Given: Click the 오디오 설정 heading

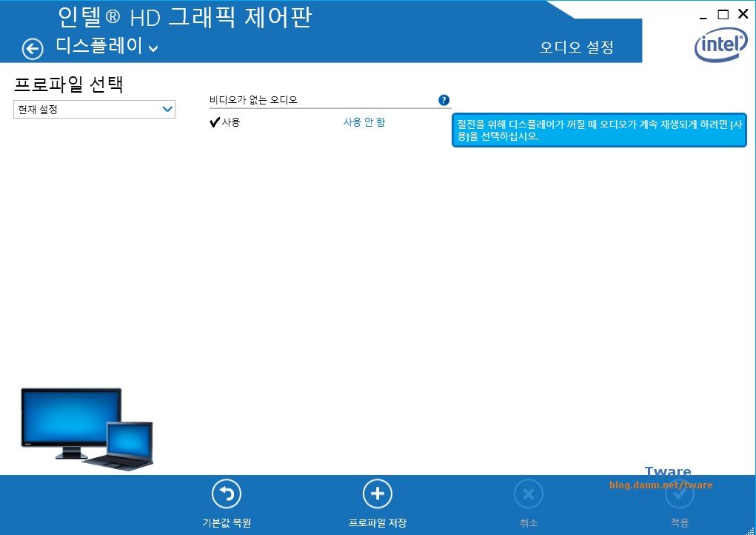Looking at the screenshot, I should (576, 47).
